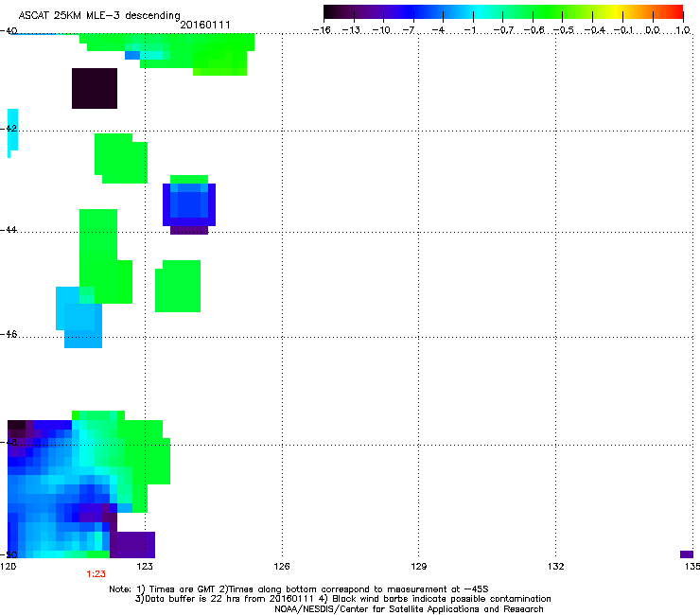Click the black data square near -41 latitude
The image size is (700, 615).
(x=95, y=88)
